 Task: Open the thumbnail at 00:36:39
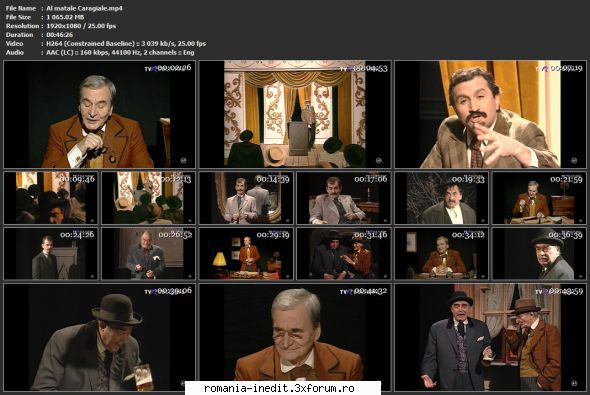pos(539,254)
